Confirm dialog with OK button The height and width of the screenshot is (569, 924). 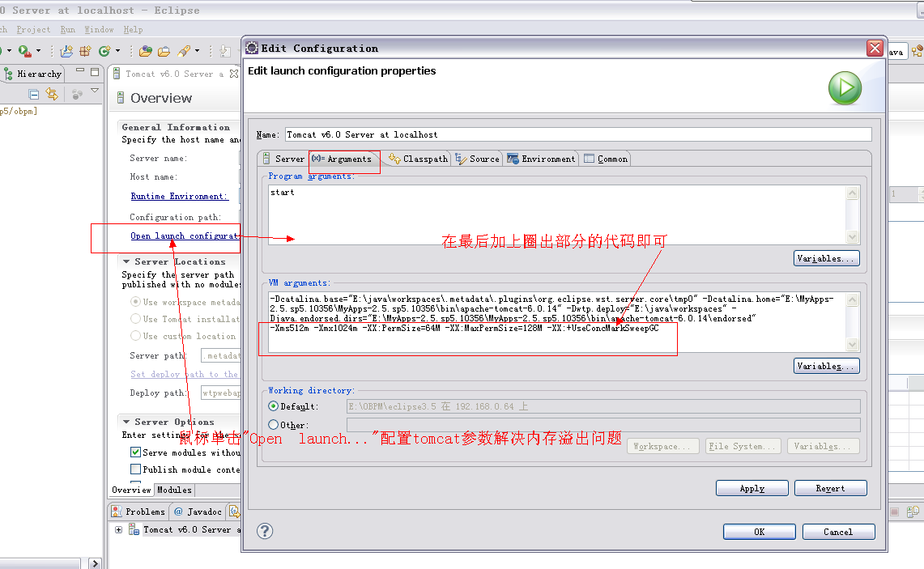coord(760,531)
